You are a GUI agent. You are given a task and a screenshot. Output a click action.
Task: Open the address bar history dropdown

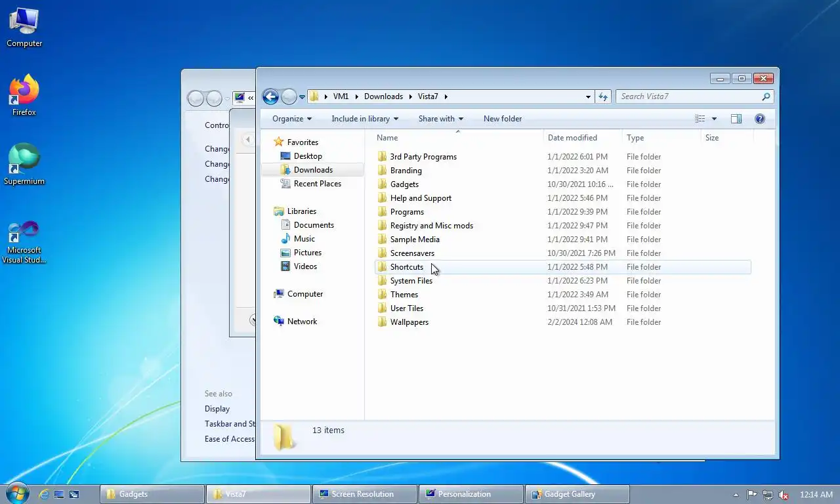pos(588,96)
